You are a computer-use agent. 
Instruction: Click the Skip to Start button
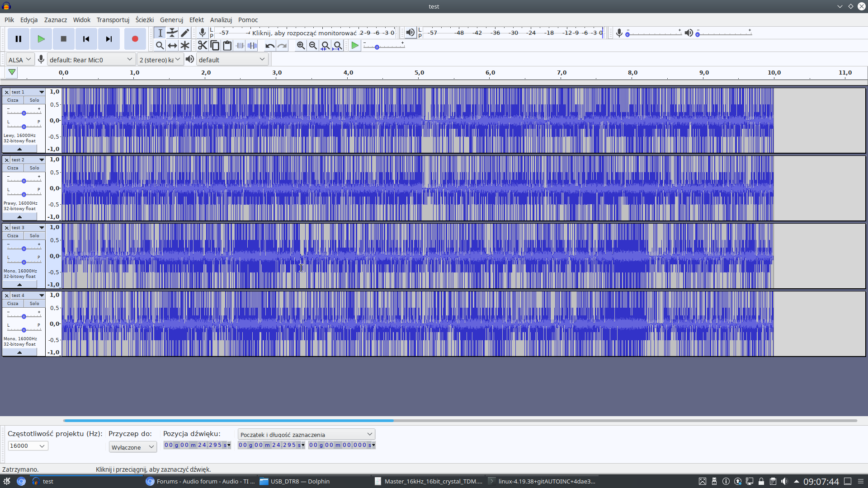86,39
